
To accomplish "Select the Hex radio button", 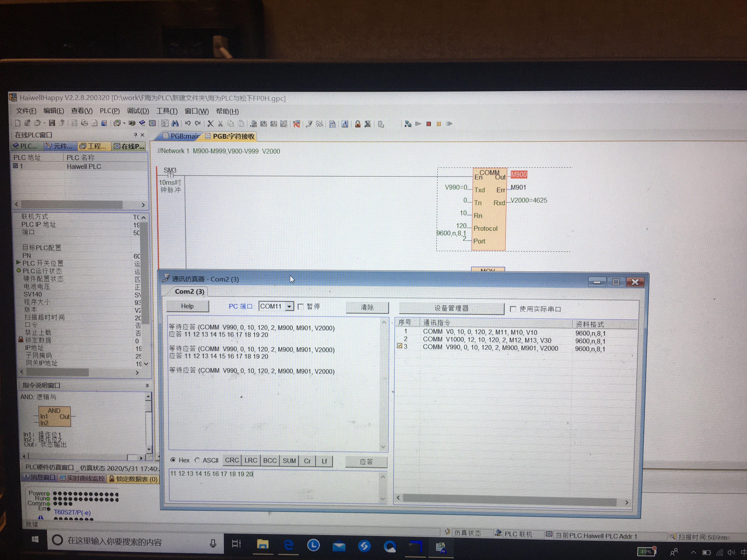I will (173, 460).
